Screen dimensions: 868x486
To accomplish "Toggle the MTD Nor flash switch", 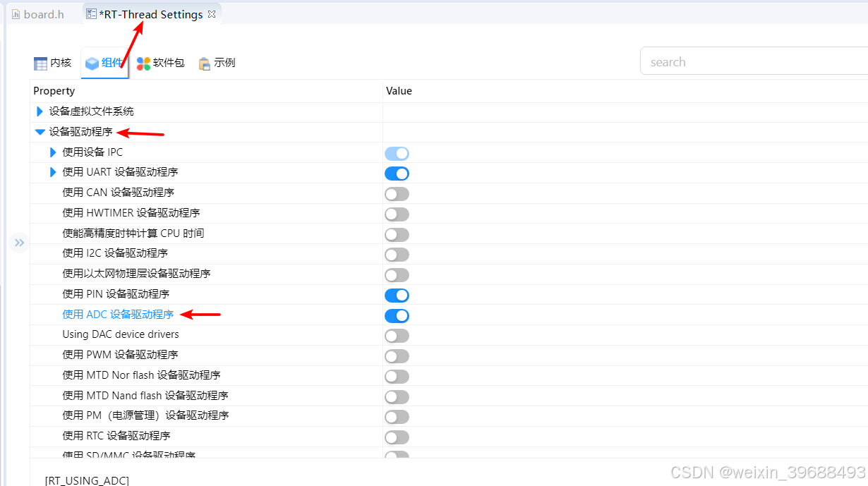I will [x=397, y=377].
